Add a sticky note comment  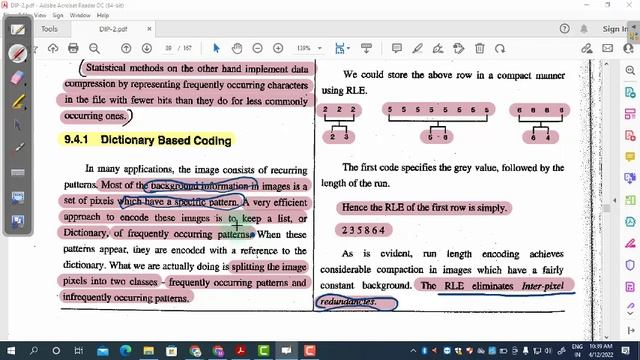tap(396, 48)
